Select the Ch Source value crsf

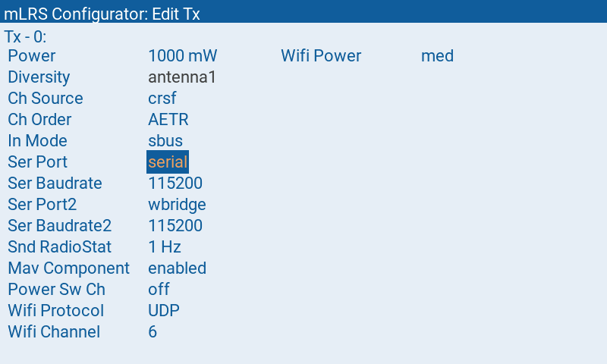[162, 99]
